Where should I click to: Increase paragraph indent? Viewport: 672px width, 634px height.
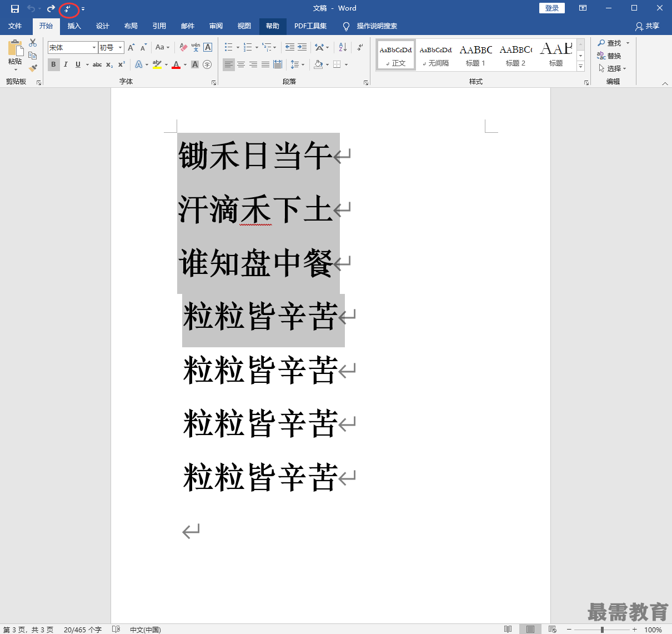(x=302, y=48)
